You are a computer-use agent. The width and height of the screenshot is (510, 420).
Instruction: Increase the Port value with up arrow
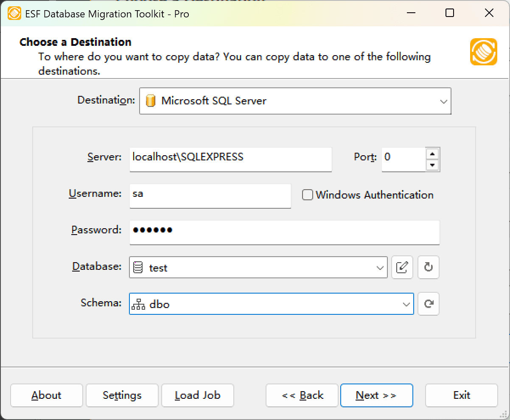click(x=433, y=154)
